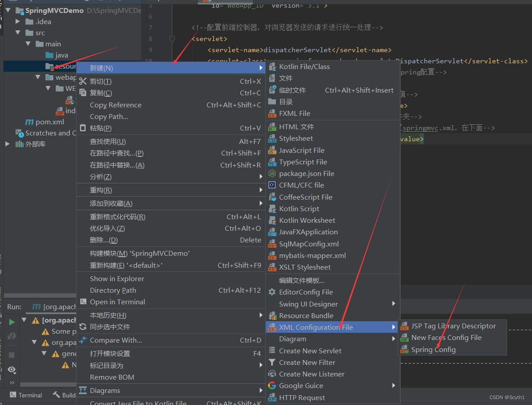Select the java folder in the tree

(57, 55)
